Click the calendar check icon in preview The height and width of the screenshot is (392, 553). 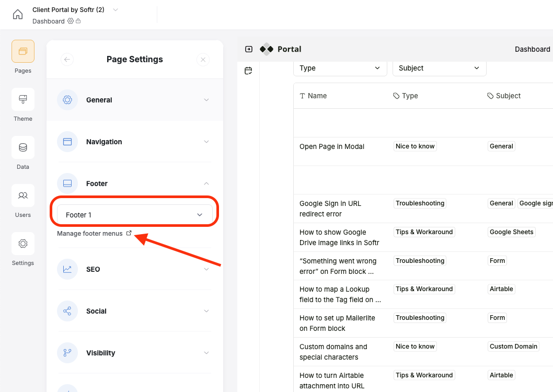point(248,71)
